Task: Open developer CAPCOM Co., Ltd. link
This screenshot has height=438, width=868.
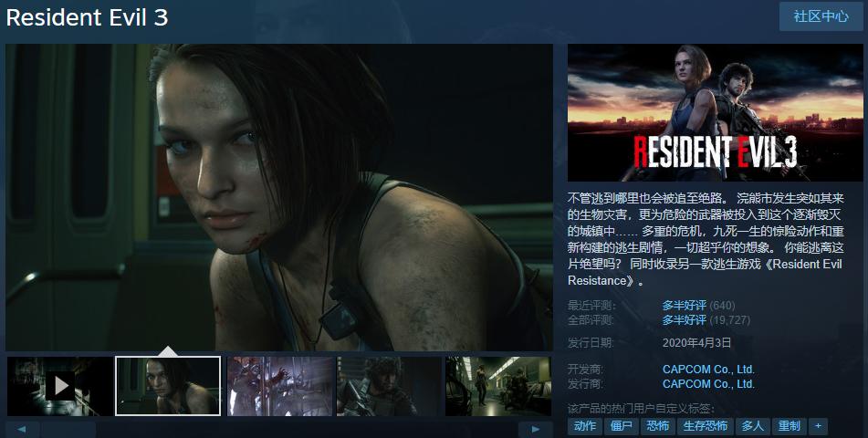Action: coord(708,370)
